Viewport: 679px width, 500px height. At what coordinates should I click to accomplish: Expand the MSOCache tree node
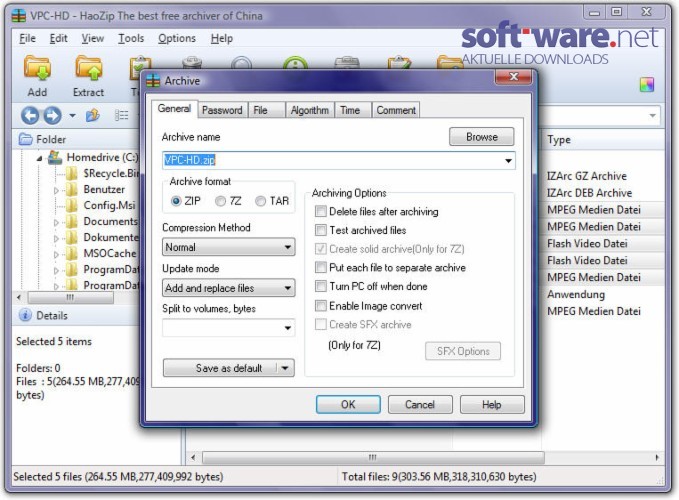[56, 254]
